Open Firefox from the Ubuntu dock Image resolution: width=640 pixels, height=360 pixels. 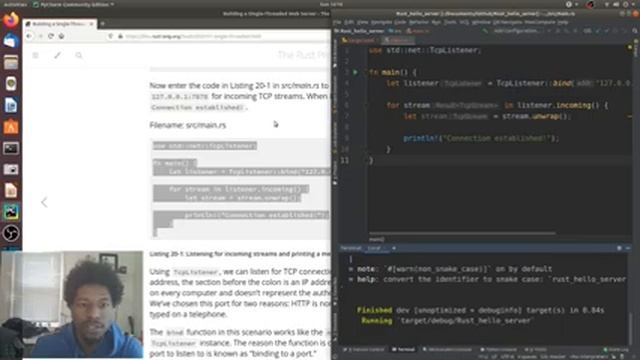pos(11,20)
